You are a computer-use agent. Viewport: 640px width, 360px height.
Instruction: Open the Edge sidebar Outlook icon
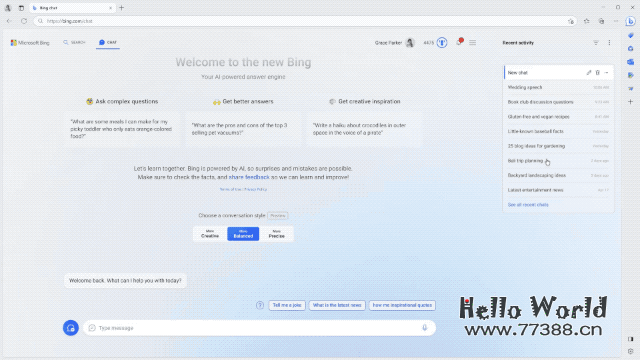point(631,62)
